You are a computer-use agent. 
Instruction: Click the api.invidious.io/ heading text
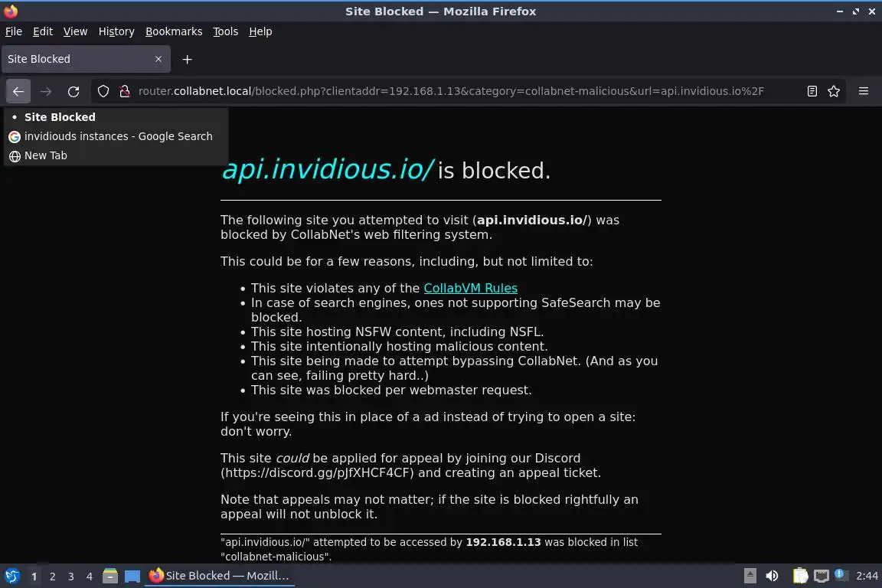328,169
